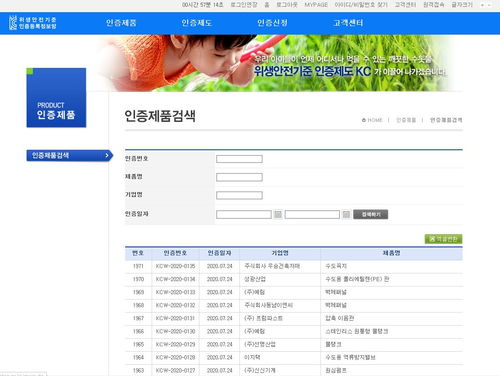This screenshot has width=500, height=376.
Task: Open the end date calendar picker icon
Action: coord(346,214)
